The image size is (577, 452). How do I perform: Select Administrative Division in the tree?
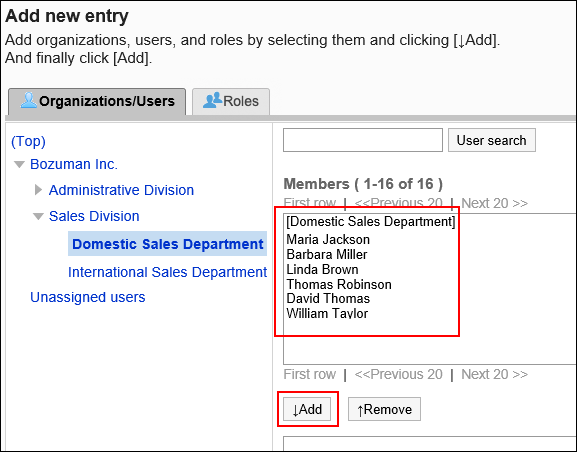pyautogui.click(x=121, y=190)
